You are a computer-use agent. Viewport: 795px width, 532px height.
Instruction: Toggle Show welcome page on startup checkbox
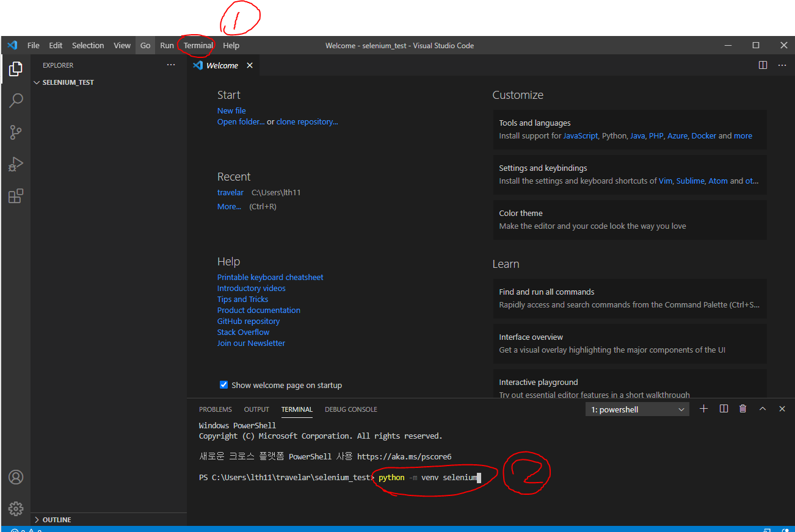pyautogui.click(x=223, y=384)
